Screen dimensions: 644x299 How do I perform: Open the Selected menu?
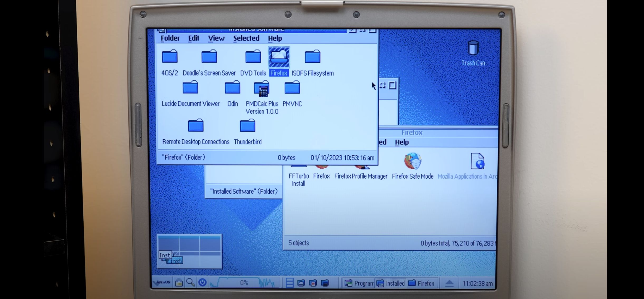(x=246, y=38)
